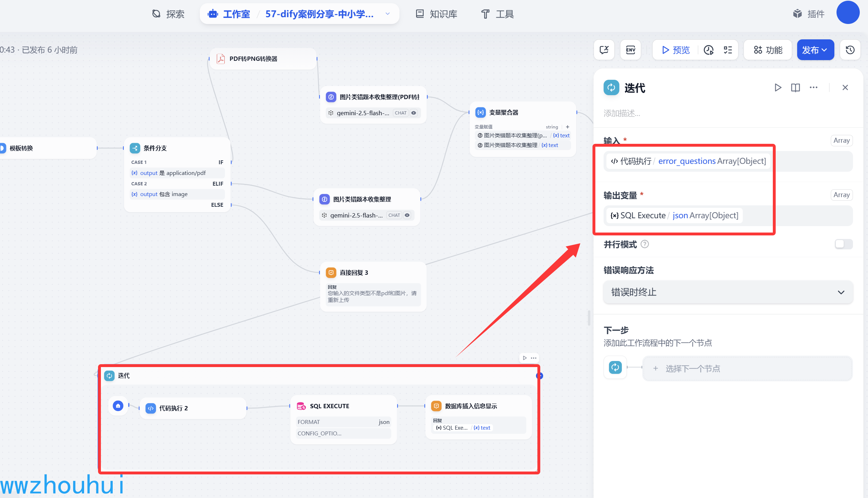Screen dimensions: 868x498
Task: Click the 功能 features button
Action: tap(768, 50)
